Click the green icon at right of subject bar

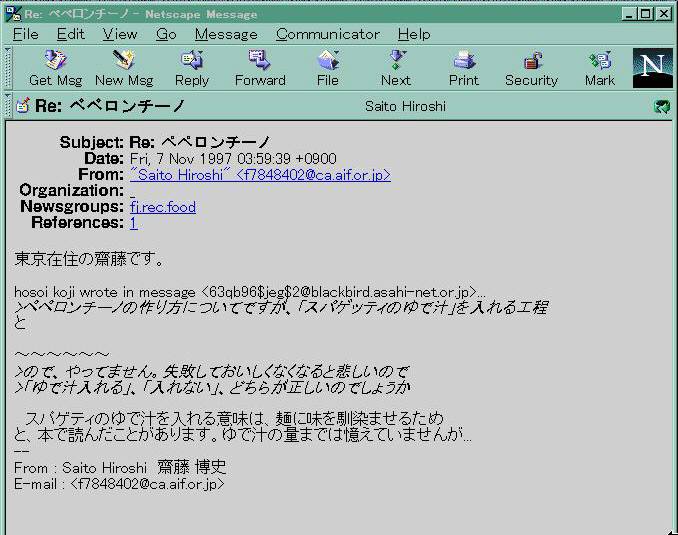coord(661,106)
